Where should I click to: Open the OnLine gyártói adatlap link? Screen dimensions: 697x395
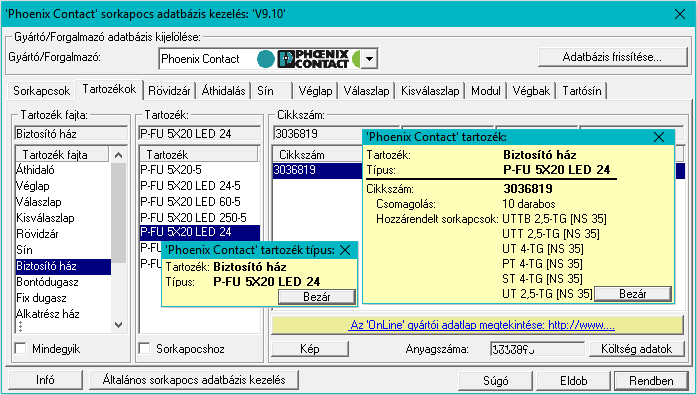click(482, 325)
